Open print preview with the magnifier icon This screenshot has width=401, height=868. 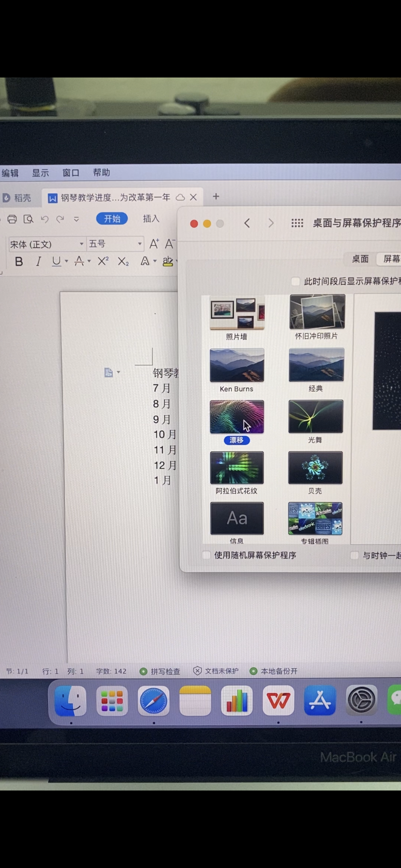point(29,219)
